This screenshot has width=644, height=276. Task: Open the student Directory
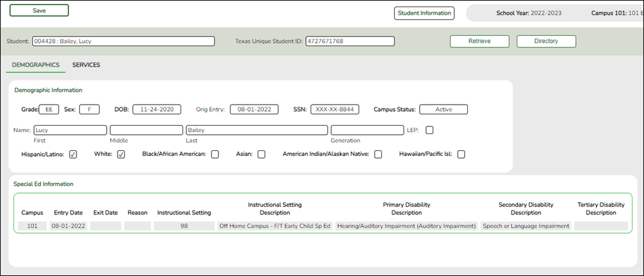click(x=546, y=42)
